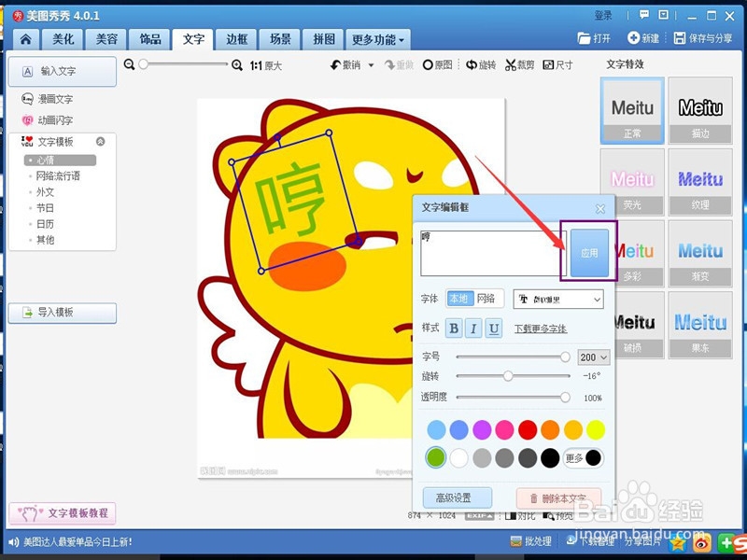747x560 pixels.
Task: Switch to the 美容 tab
Action: pos(106,39)
